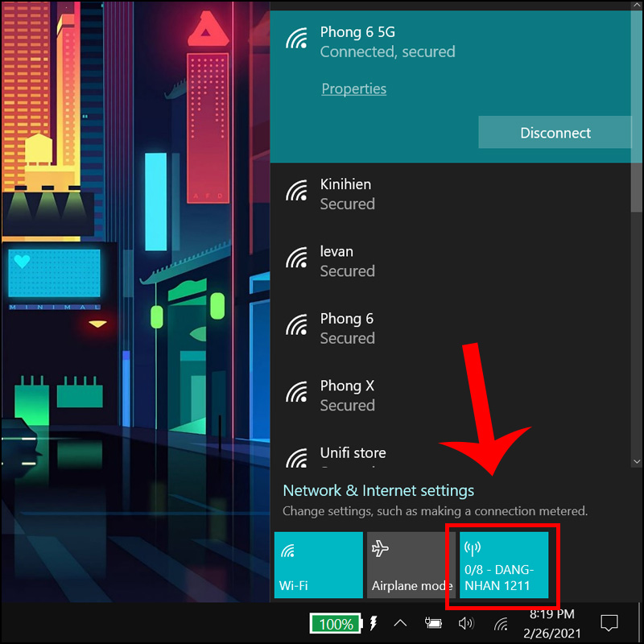Click the scroll down arrow in network list
Screen dimensions: 644x644
(x=637, y=461)
